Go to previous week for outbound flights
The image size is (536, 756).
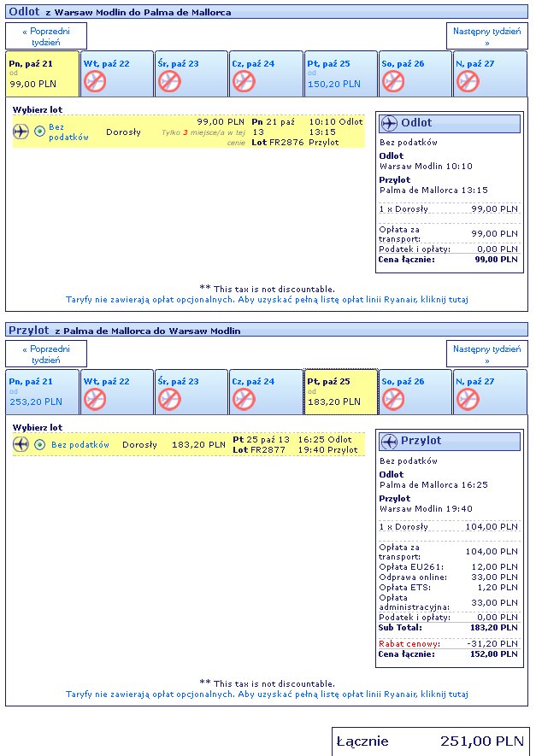click(x=46, y=36)
